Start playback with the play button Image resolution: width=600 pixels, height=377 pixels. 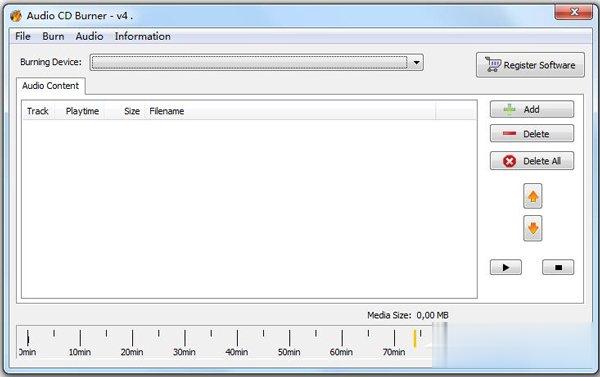[x=505, y=267]
